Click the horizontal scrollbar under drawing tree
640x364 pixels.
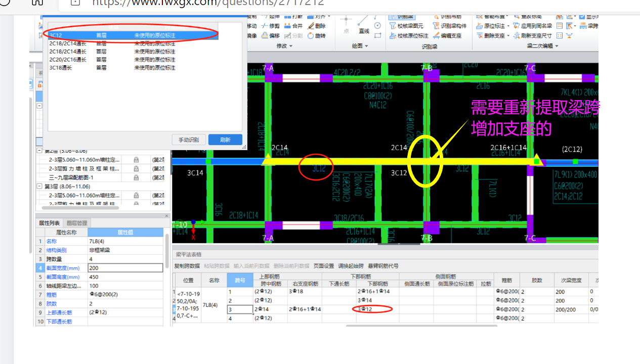tap(80, 207)
